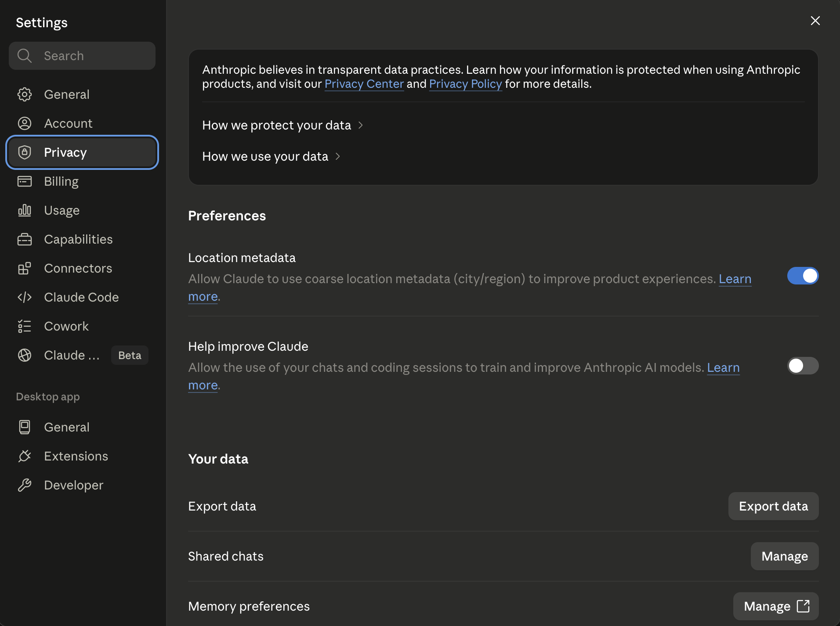The width and height of the screenshot is (840, 626).
Task: Click Learn more under Location metadata
Action: (735, 279)
